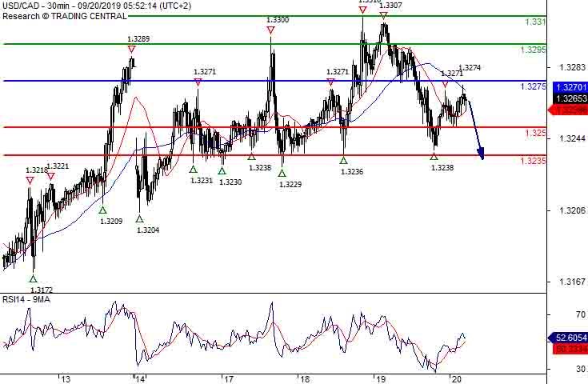Image resolution: width=588 pixels, height=384 pixels.
Task: Click the red 1.325 support level label
Action: tap(535, 133)
